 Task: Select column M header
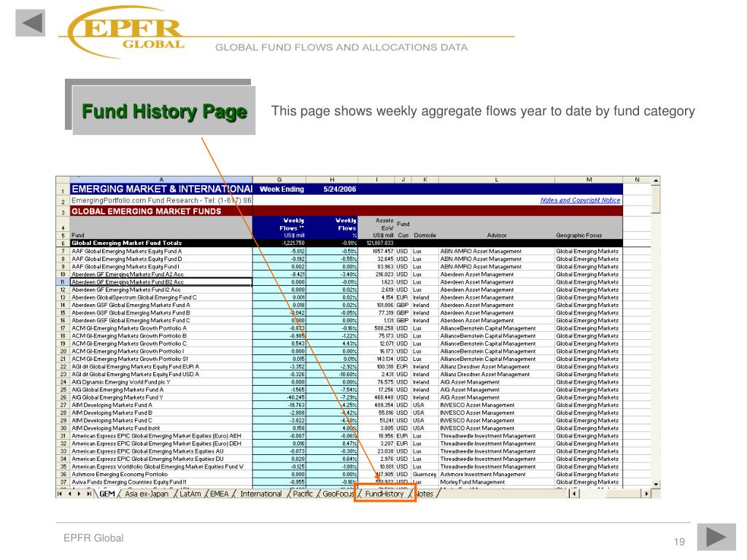coord(589,179)
